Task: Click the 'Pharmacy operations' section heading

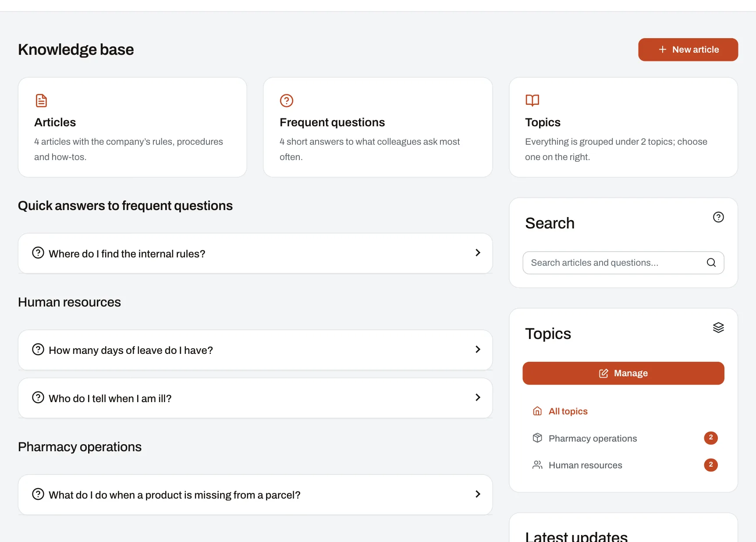Action: tap(80, 447)
